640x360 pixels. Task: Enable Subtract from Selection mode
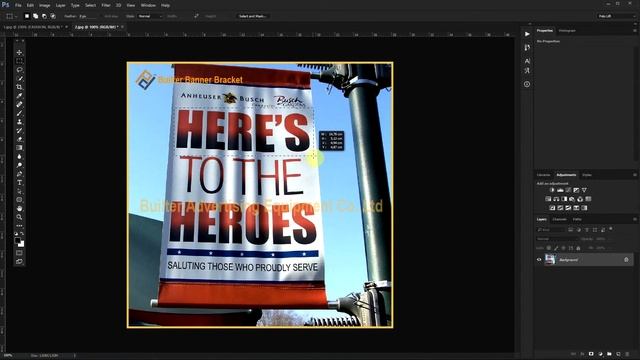pyautogui.click(x=44, y=16)
